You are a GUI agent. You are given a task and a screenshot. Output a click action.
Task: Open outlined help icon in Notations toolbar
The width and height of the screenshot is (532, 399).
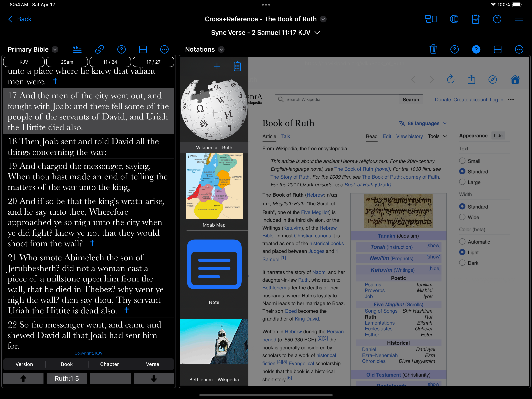454,49
